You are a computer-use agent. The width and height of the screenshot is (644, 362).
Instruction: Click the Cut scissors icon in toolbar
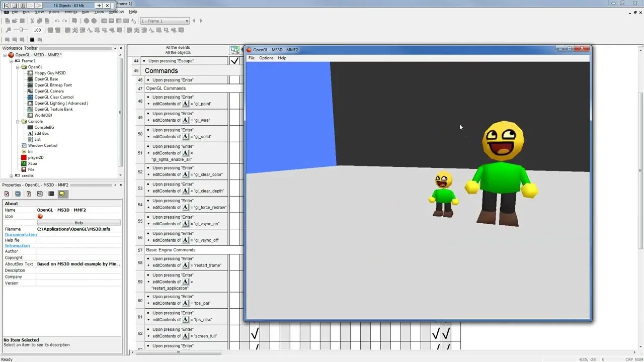pos(32,21)
